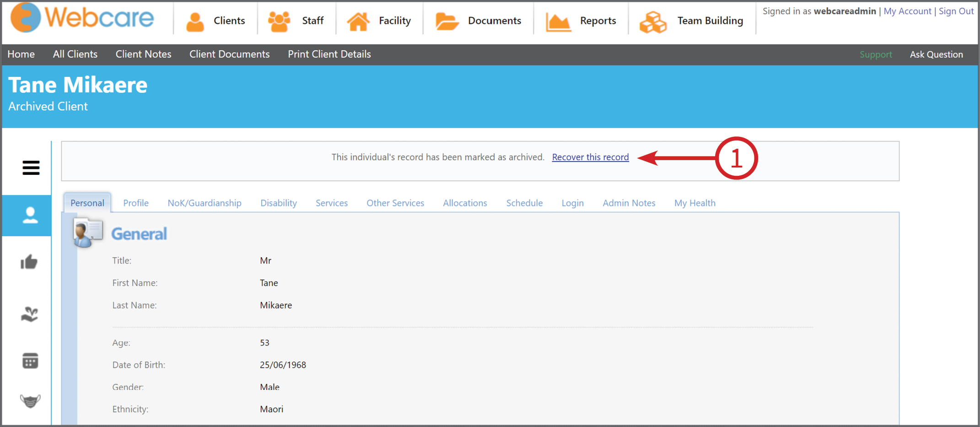Open the thumbs-up sidebar icon
Viewport: 980px width, 427px height.
tap(29, 262)
